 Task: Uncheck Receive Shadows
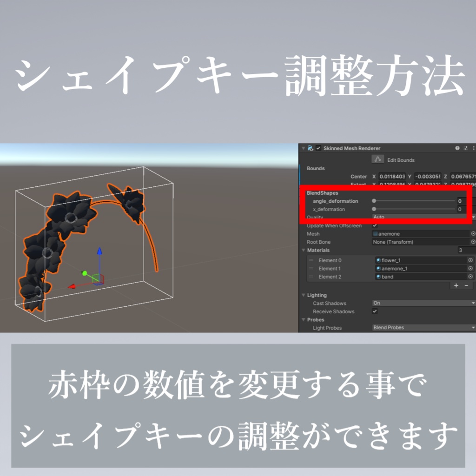375,311
